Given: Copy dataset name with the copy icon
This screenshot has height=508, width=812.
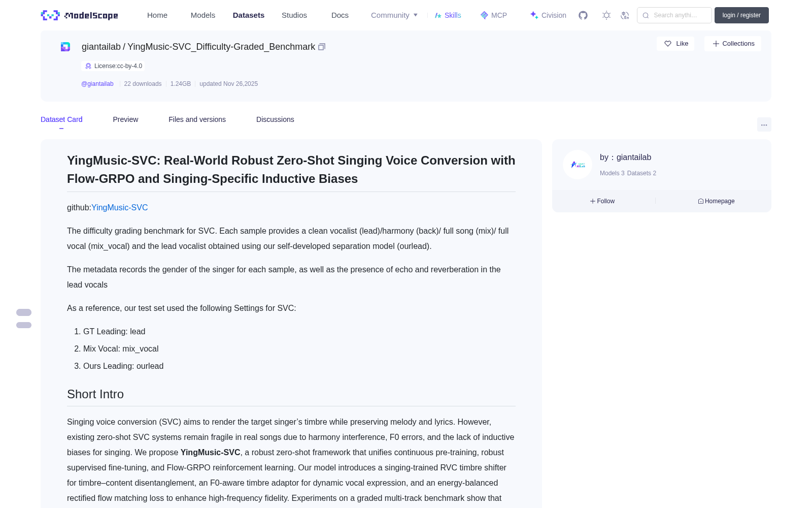Looking at the screenshot, I should pyautogui.click(x=322, y=47).
